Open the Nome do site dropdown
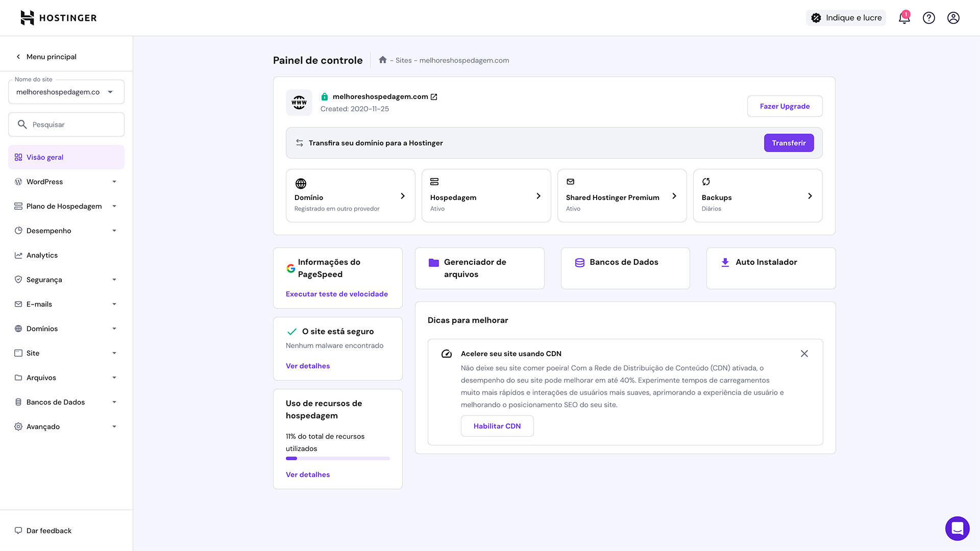Image resolution: width=980 pixels, height=551 pixels. [x=66, y=92]
